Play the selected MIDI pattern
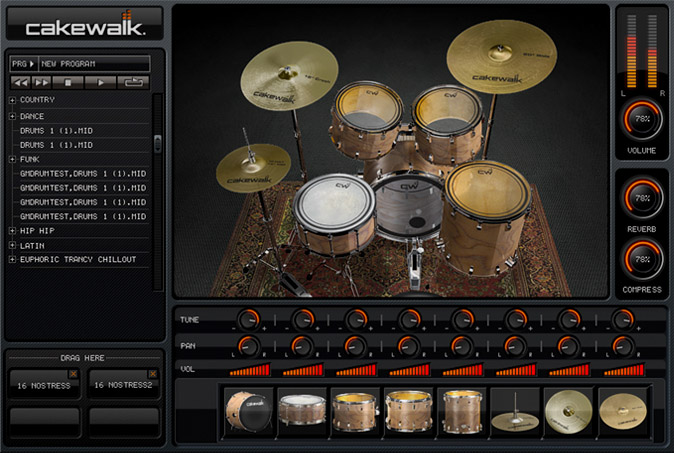The image size is (674, 453). pos(100,82)
